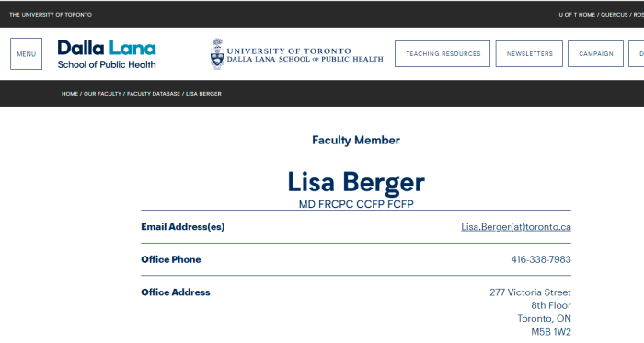Navigate to Faculty Database breadcrumb
Screen dimensions: 644x343
(x=154, y=94)
